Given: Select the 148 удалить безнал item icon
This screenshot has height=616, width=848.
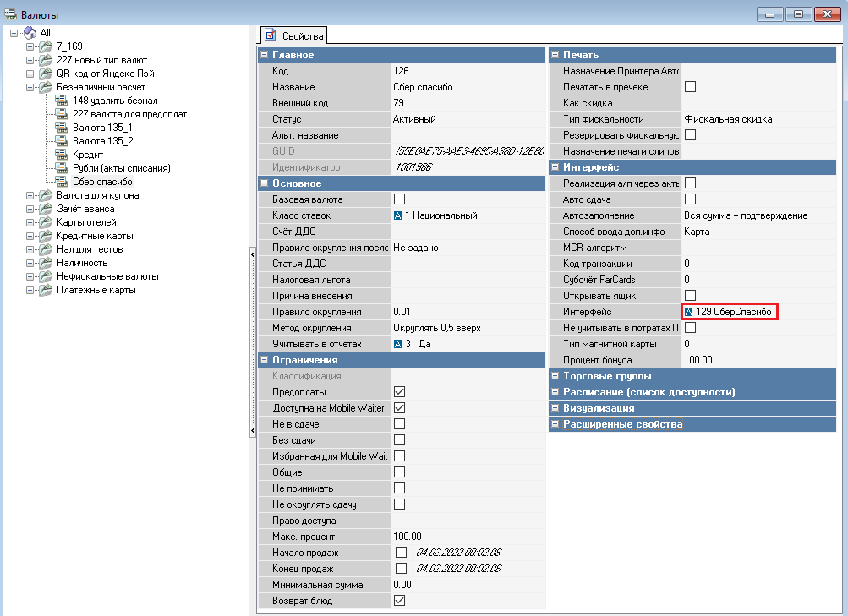Looking at the screenshot, I should tap(62, 101).
